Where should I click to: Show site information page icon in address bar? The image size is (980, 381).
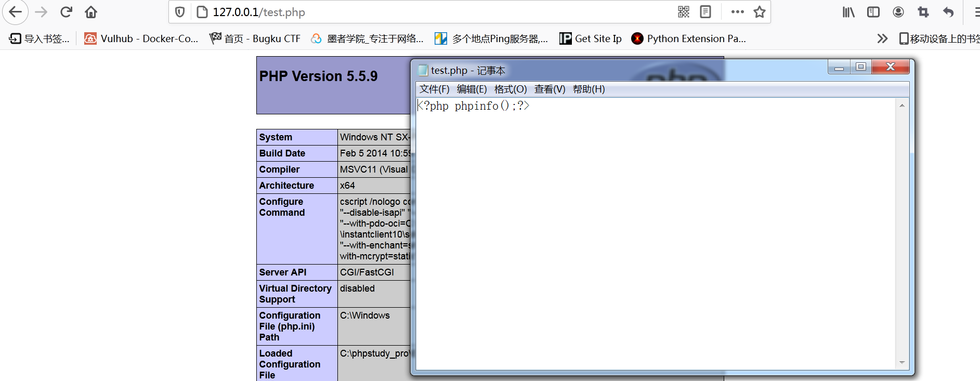[x=202, y=12]
